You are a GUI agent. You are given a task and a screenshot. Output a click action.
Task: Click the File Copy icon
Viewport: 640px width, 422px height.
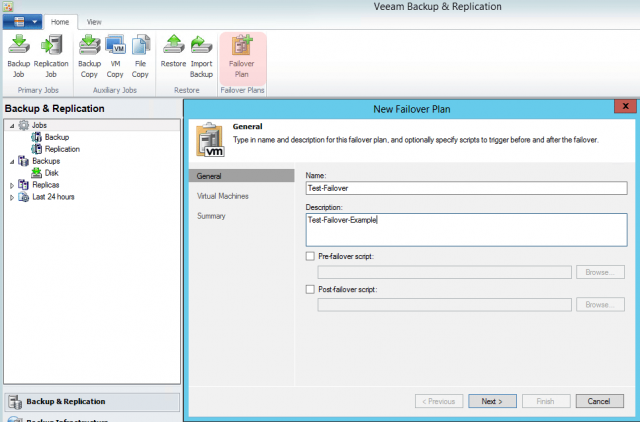[140, 46]
